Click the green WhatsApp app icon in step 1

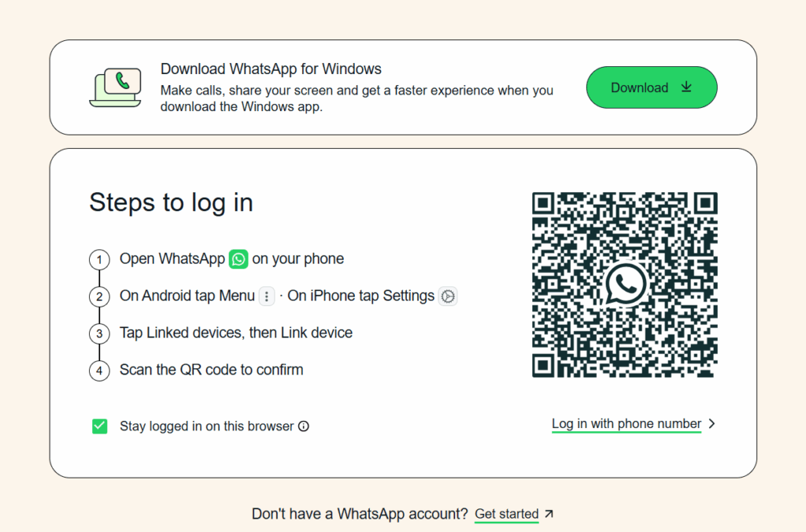(238, 259)
